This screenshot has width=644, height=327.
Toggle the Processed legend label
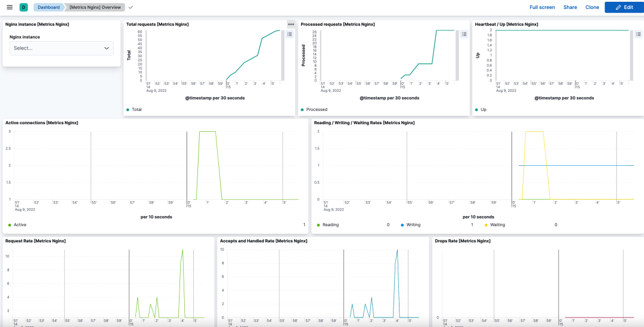point(317,110)
